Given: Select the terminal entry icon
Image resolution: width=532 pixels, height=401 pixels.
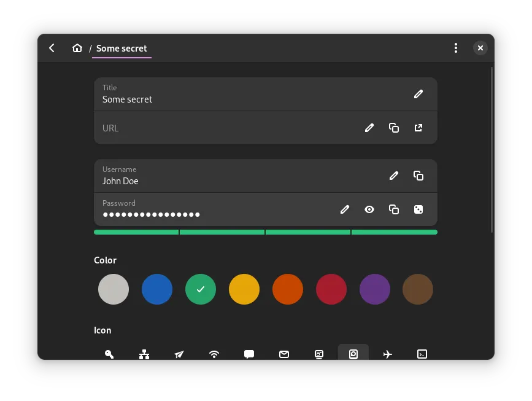Looking at the screenshot, I should coord(422,354).
